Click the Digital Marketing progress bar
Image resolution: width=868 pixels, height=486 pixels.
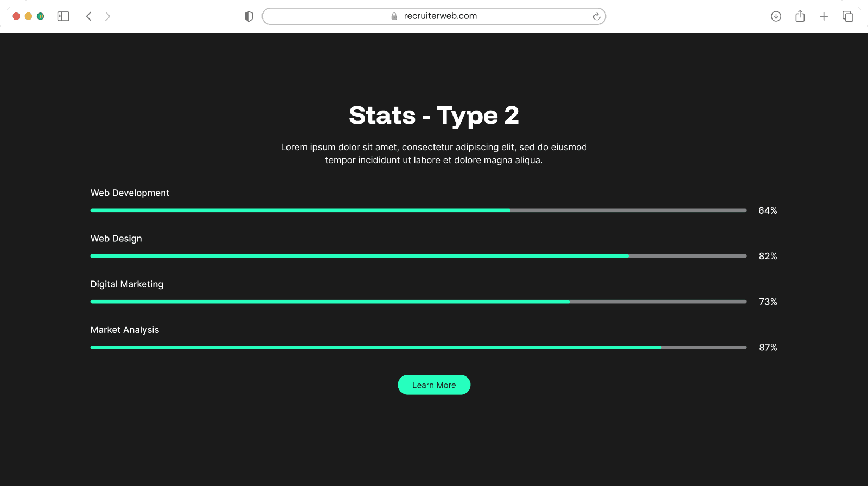click(x=418, y=302)
